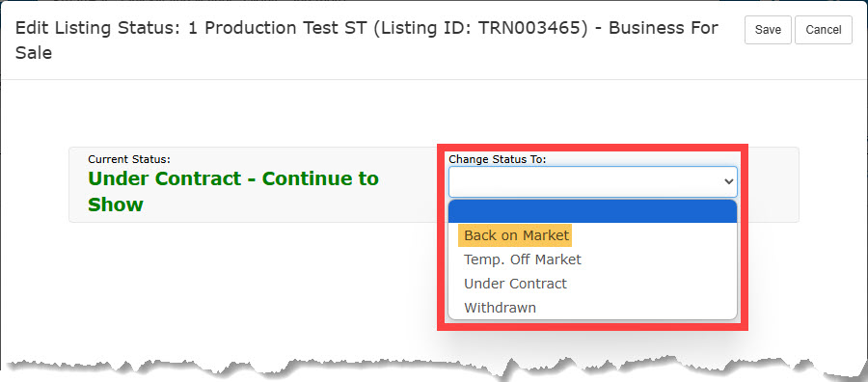Click the Current Status label
This screenshot has width=868, height=382.
coord(129,159)
